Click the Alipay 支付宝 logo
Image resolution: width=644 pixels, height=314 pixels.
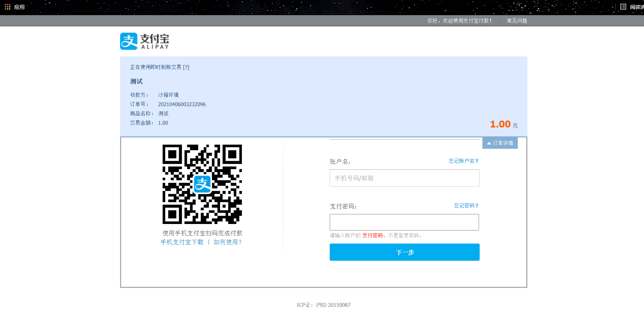[144, 41]
